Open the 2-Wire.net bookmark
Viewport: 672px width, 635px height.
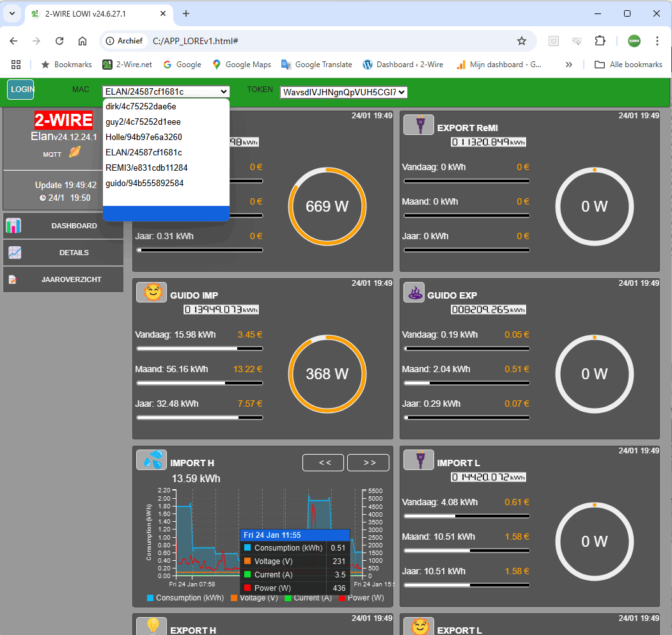click(127, 65)
